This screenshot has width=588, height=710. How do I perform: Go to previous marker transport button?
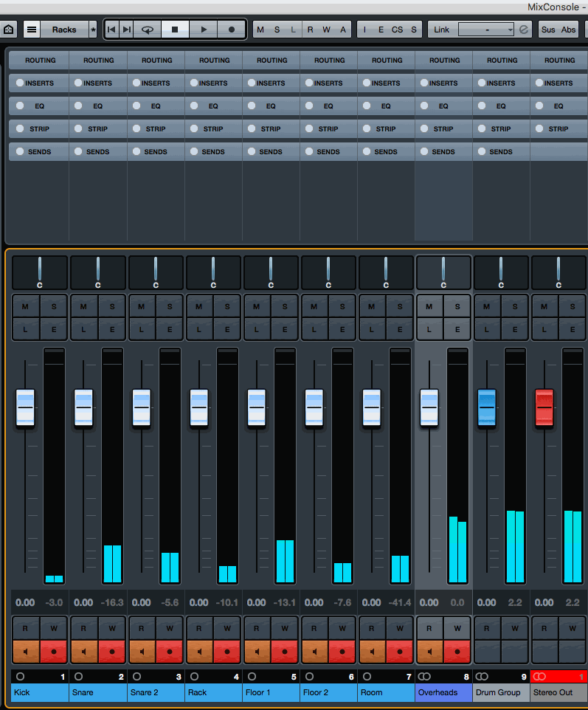pos(111,30)
